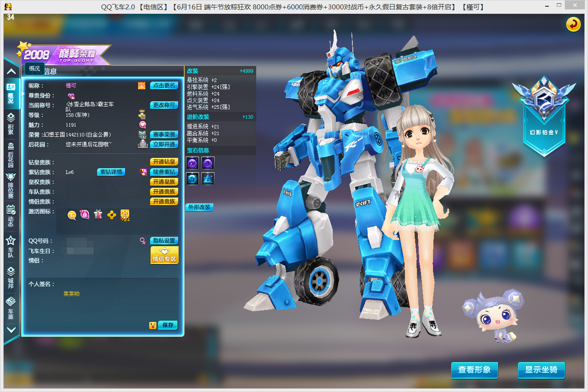
Task: Click the gold crown level icon
Action: coord(142,115)
